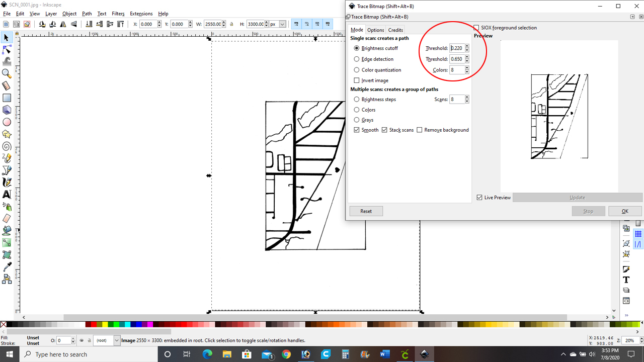The image size is (644, 362).
Task: Toggle grid snapping icon on right bar
Action: tap(638, 234)
